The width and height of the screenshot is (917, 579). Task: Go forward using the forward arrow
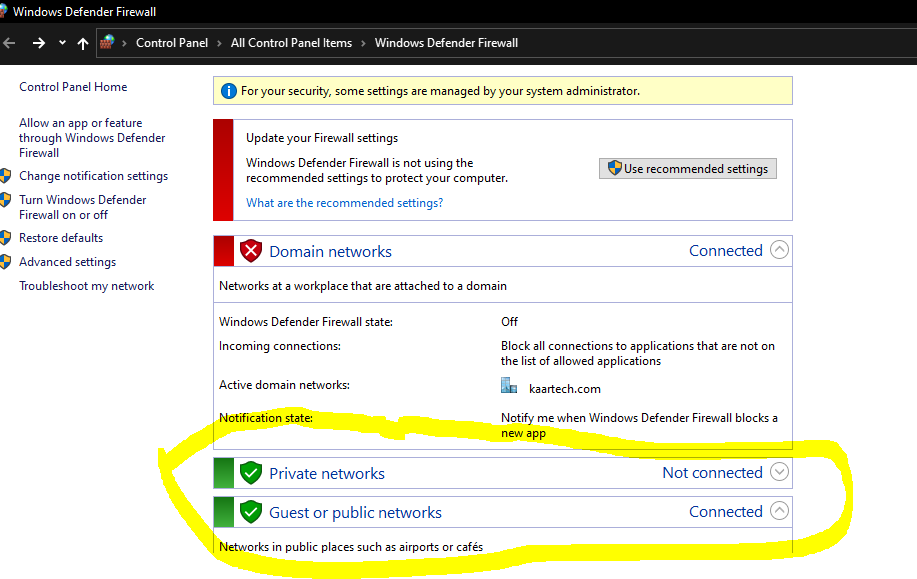pos(39,43)
